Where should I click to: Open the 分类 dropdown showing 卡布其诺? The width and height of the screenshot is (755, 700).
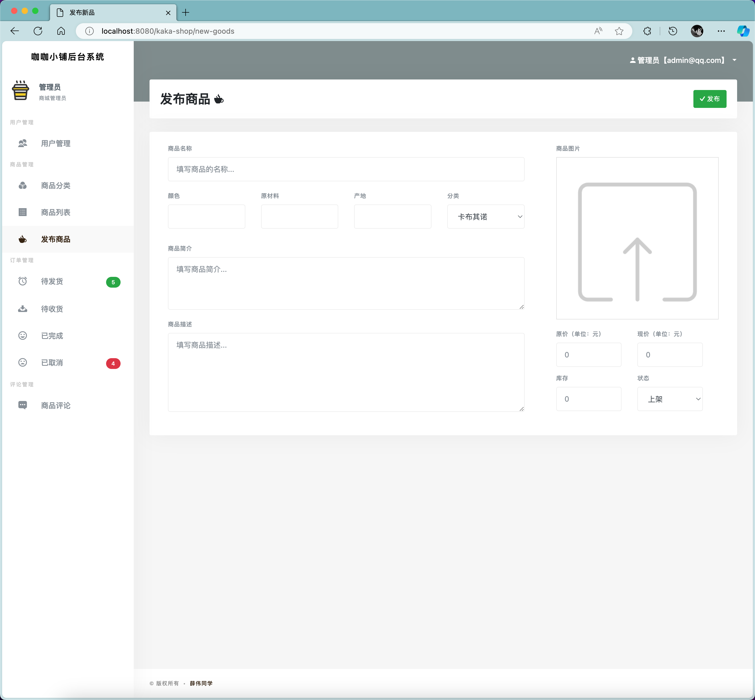click(485, 217)
